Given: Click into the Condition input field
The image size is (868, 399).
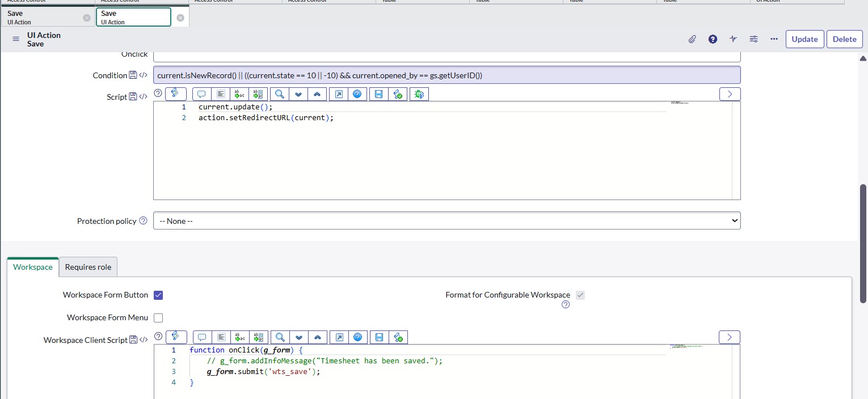Looking at the screenshot, I should coord(446,75).
